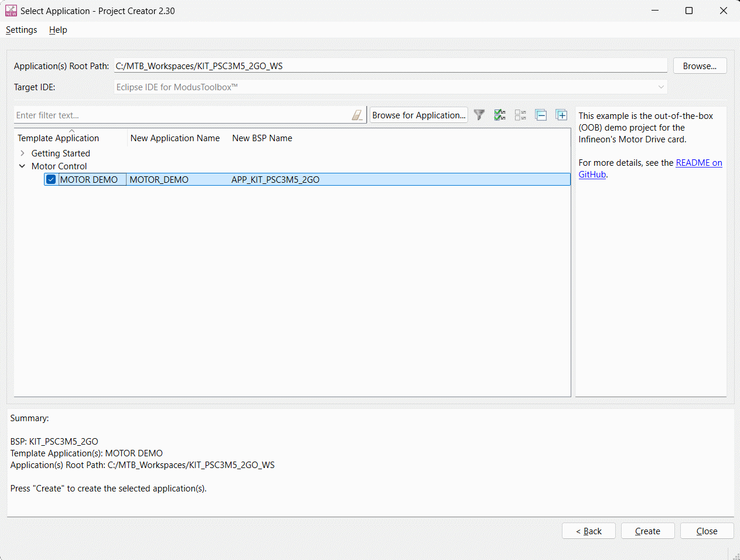Uncheck the MOTOR DEMO checkbox
The height and width of the screenshot is (560, 740).
(51, 180)
